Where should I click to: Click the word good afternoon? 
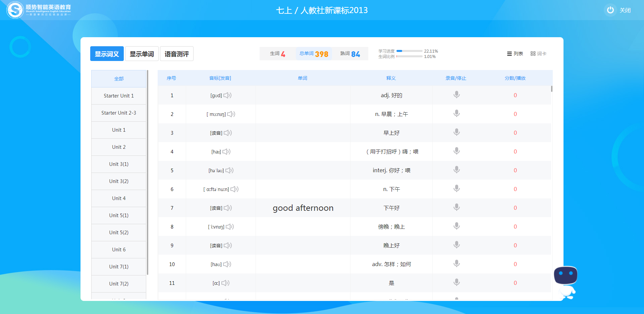303,208
